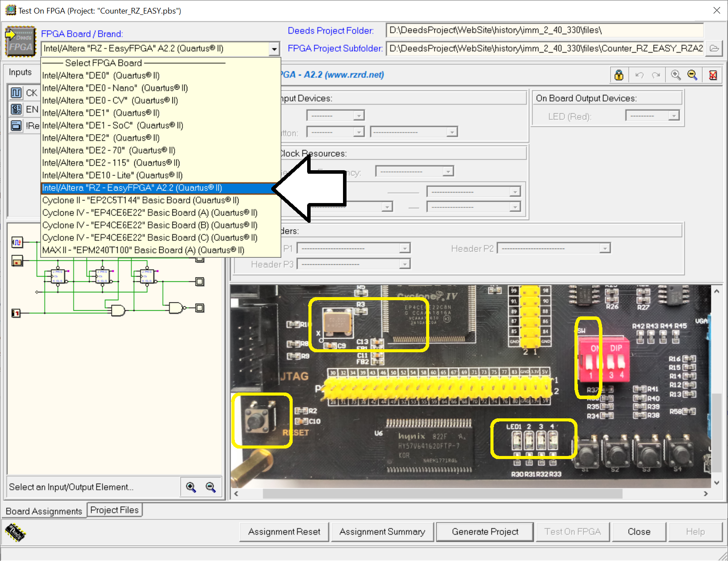Viewport: 728px width, 561px height.
Task: Choose Cyclone IV "EP4CE6E22" Basic Board (B)
Action: tap(161, 225)
